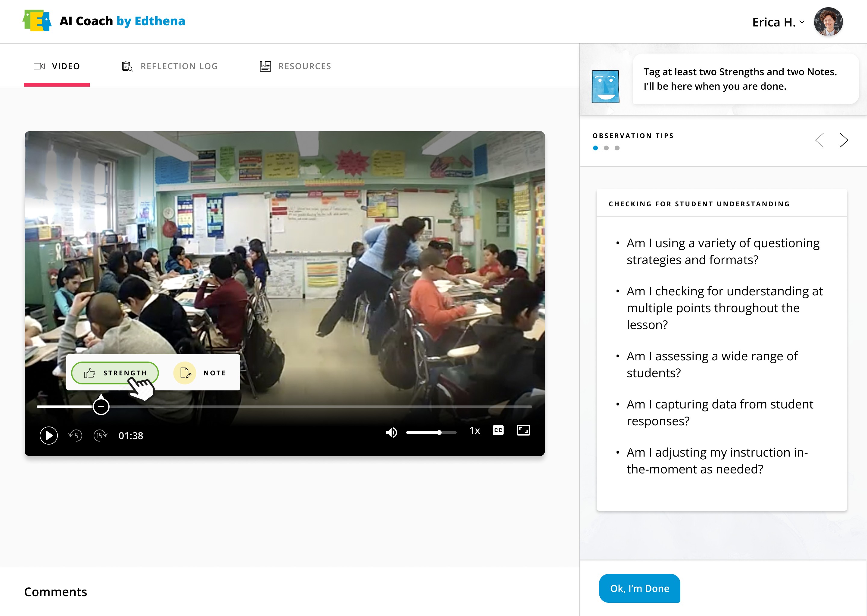
Task: Tag a Strength with thumbs-up button
Action: 115,373
